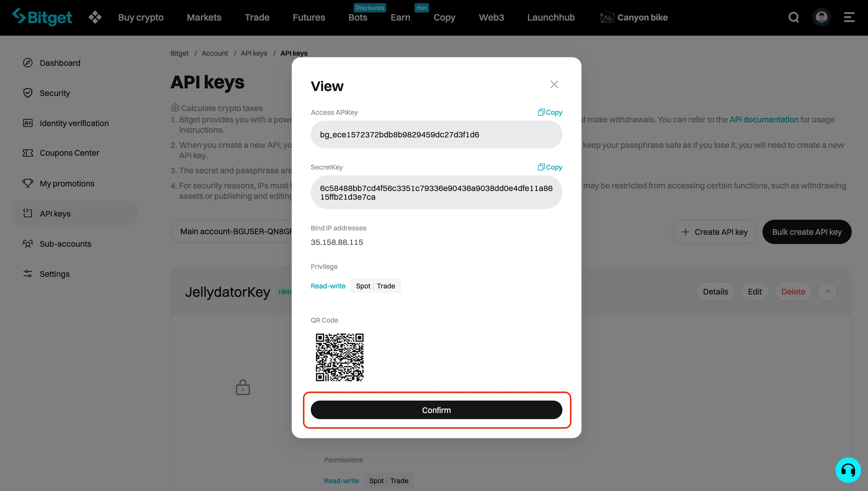
Task: Close the View dialog with X
Action: 554,84
